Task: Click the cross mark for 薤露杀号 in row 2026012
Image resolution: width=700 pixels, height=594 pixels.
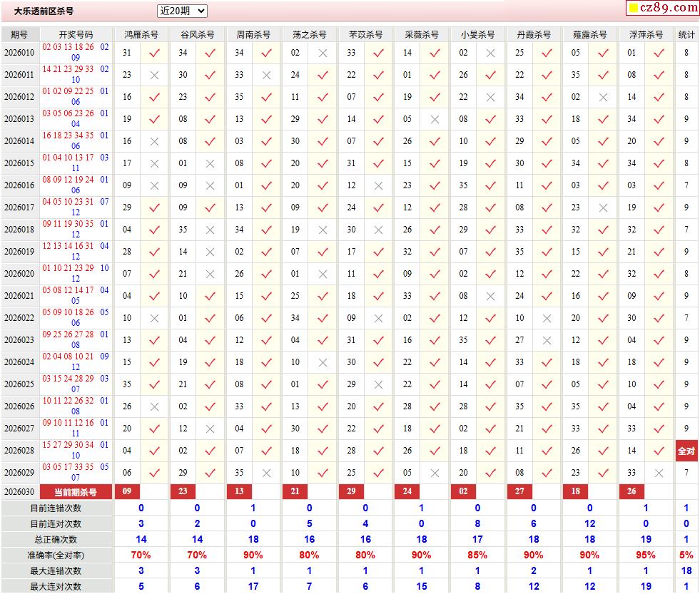Action: click(x=603, y=97)
